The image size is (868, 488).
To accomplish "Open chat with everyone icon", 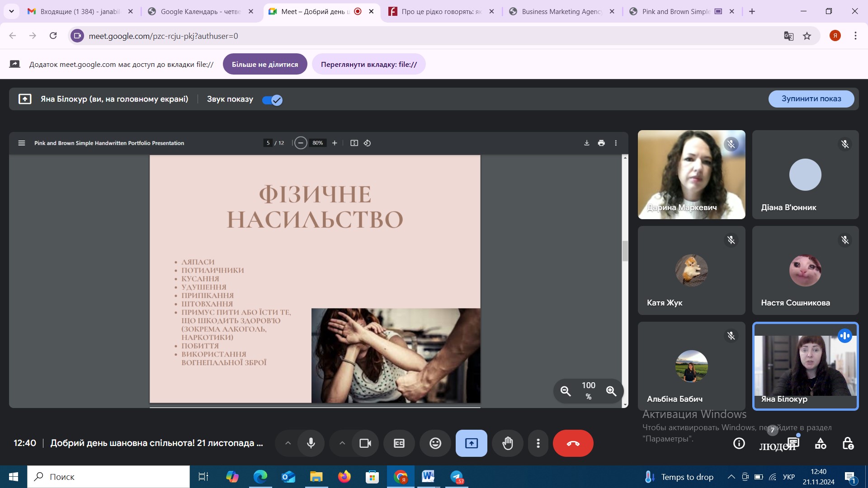I will (x=793, y=443).
